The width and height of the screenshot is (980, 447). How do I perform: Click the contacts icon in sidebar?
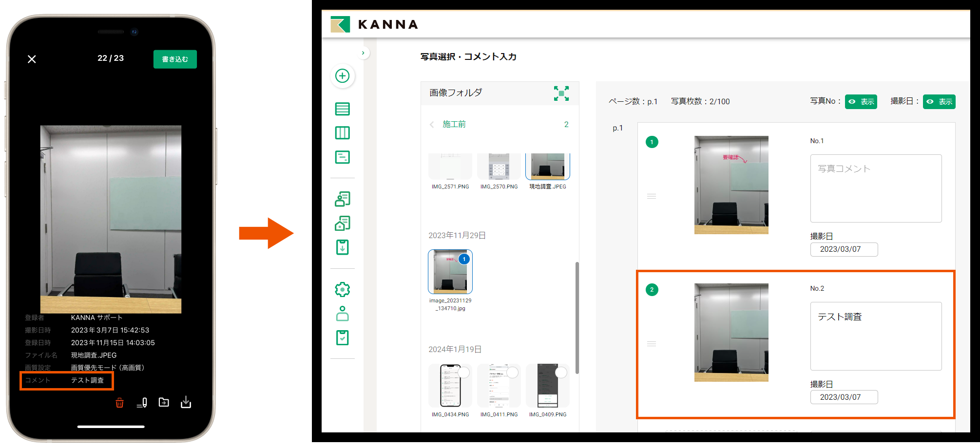[343, 199]
